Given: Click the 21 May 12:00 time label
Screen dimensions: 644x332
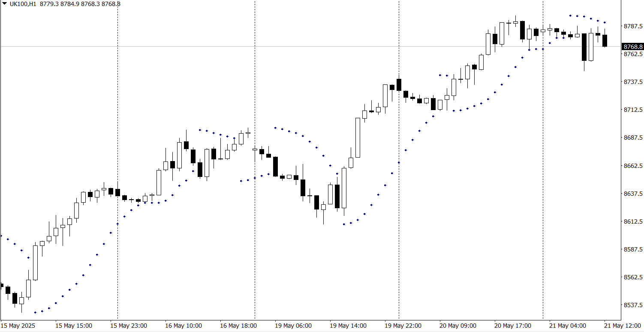Looking at the screenshot, I should click(623, 326).
